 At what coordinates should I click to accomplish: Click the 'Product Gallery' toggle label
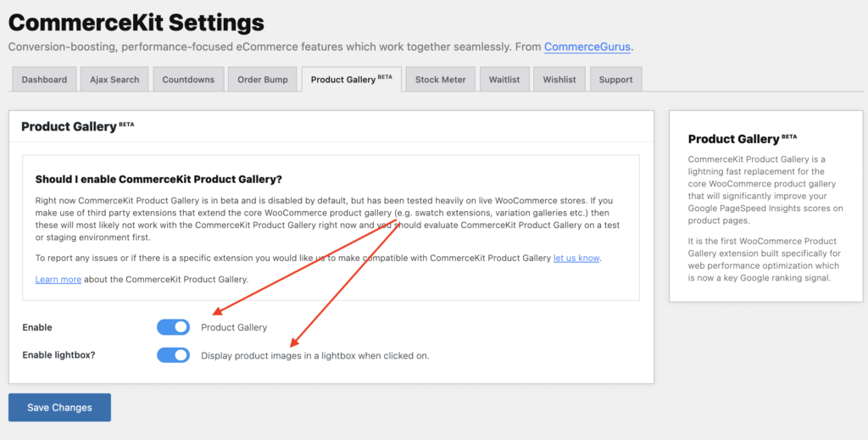click(234, 327)
